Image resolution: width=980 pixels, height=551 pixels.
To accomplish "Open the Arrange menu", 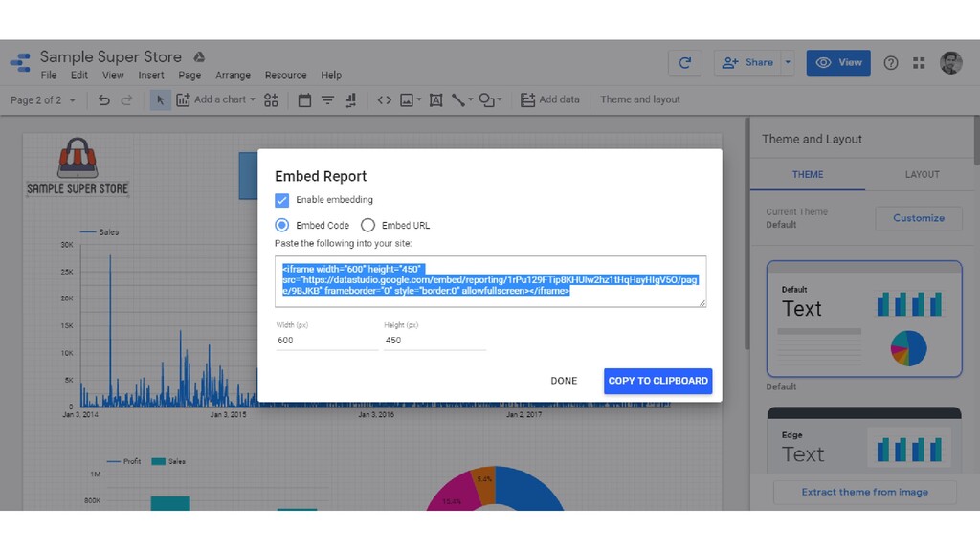I will point(234,76).
